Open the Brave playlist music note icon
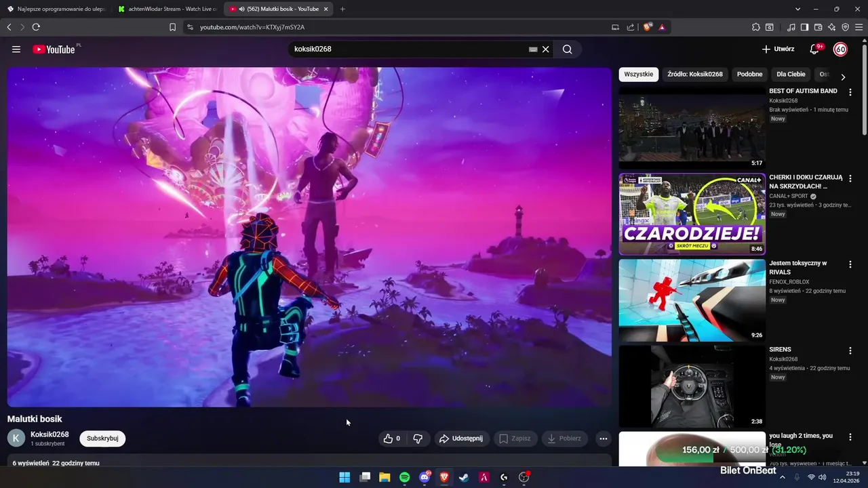Image resolution: width=868 pixels, height=488 pixels. (x=791, y=27)
